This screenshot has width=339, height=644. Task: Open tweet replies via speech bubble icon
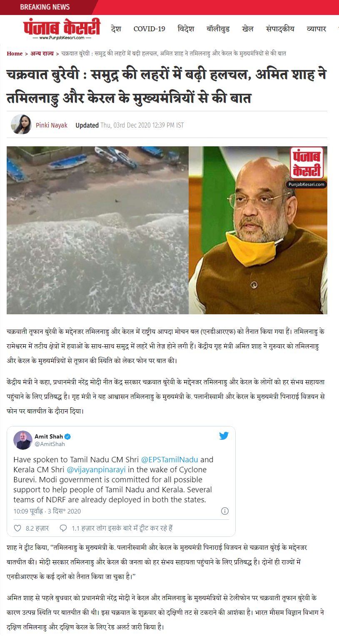(63, 528)
